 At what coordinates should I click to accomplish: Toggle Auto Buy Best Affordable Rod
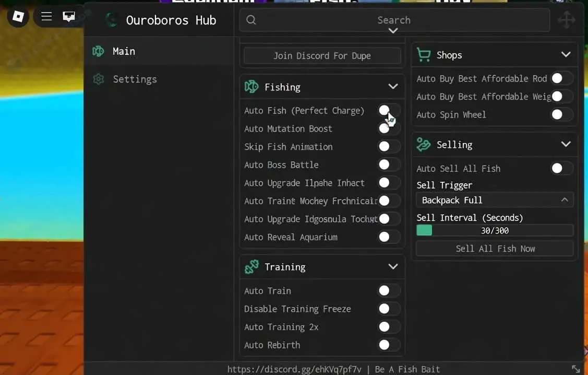562,78
